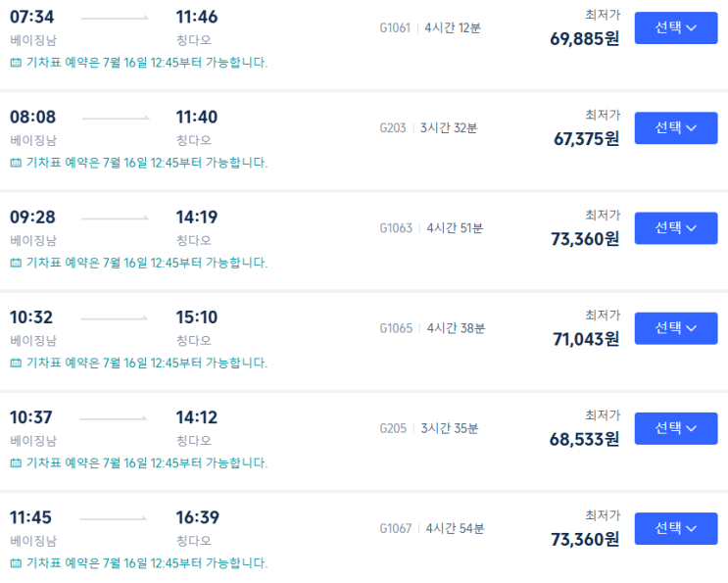Expand 선택 dropdown for train G205
Image resolution: width=728 pixels, height=583 pixels.
coord(676,428)
